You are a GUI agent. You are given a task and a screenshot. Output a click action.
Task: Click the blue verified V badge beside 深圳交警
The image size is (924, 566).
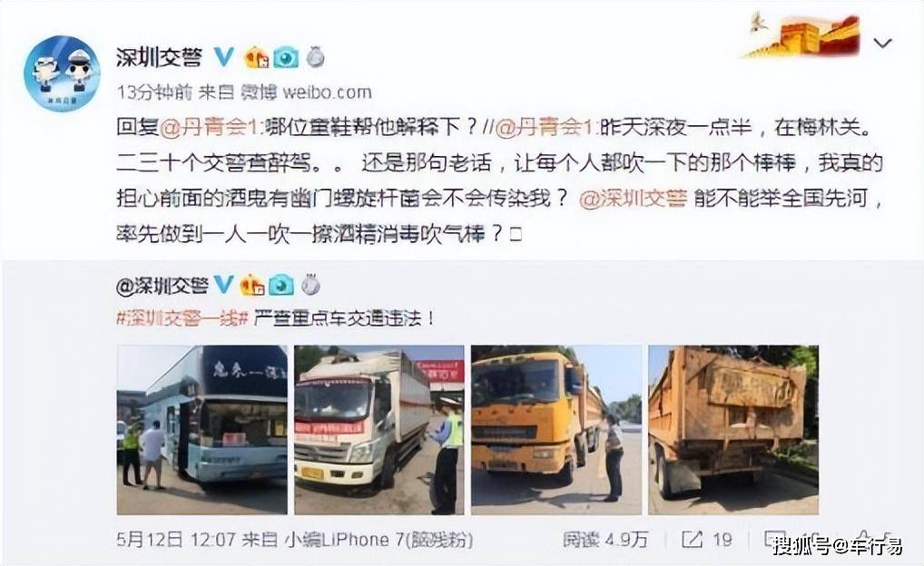coord(223,56)
